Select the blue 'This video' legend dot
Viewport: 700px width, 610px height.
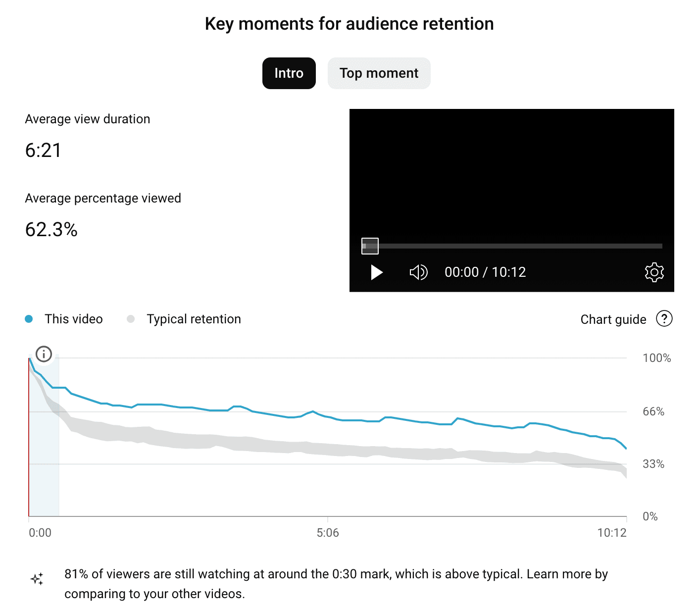click(29, 319)
